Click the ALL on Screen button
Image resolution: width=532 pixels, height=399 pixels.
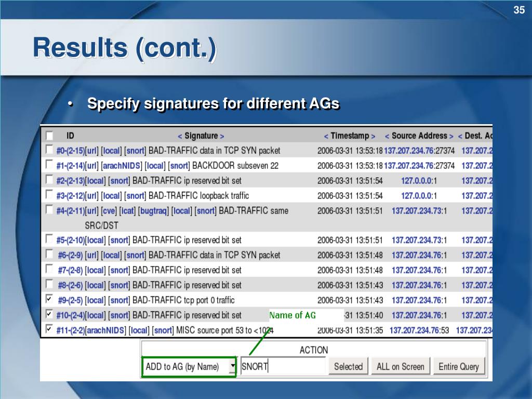401,367
